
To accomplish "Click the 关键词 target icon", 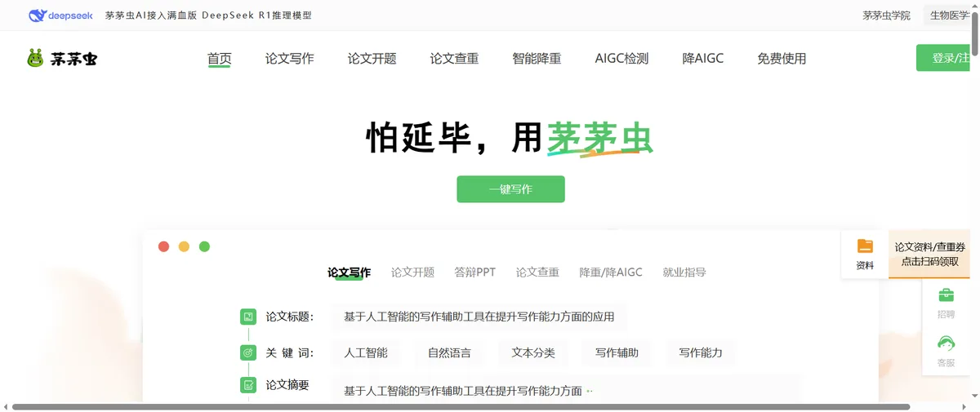I will click(x=248, y=352).
